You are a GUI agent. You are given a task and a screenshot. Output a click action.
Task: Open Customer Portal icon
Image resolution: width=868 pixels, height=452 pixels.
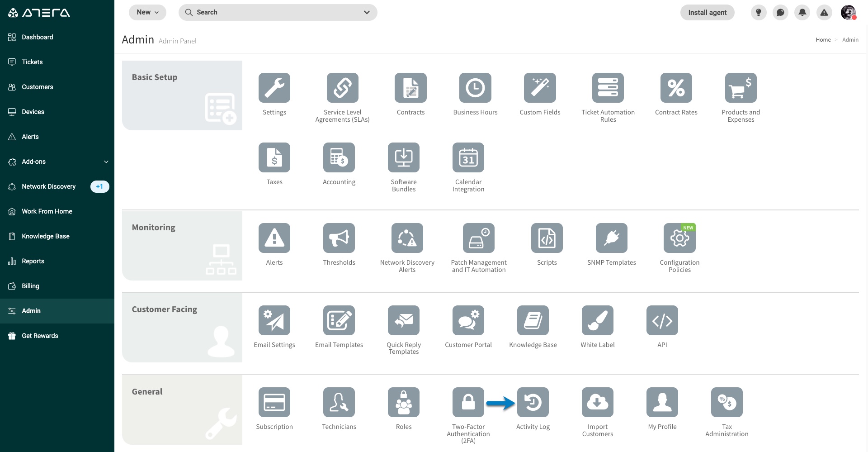point(468,320)
